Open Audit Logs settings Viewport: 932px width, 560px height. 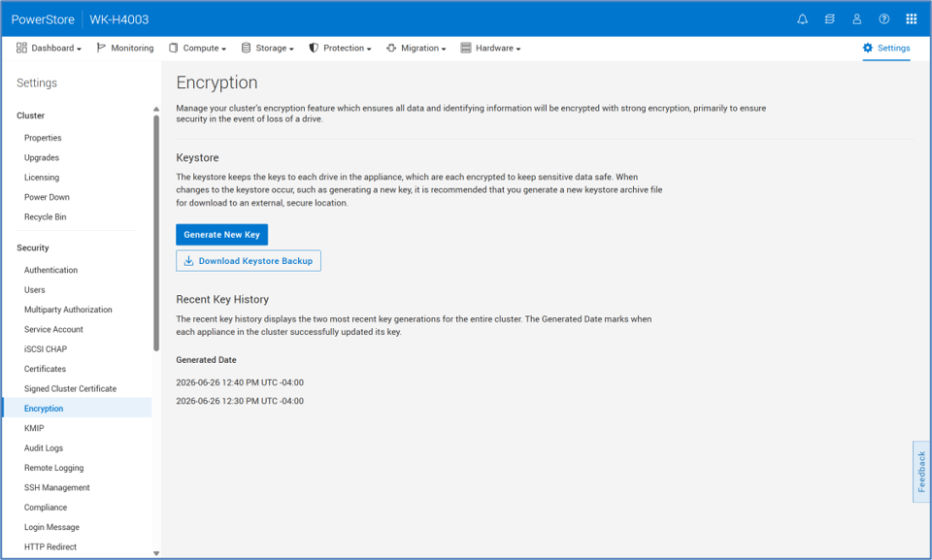[x=44, y=447]
